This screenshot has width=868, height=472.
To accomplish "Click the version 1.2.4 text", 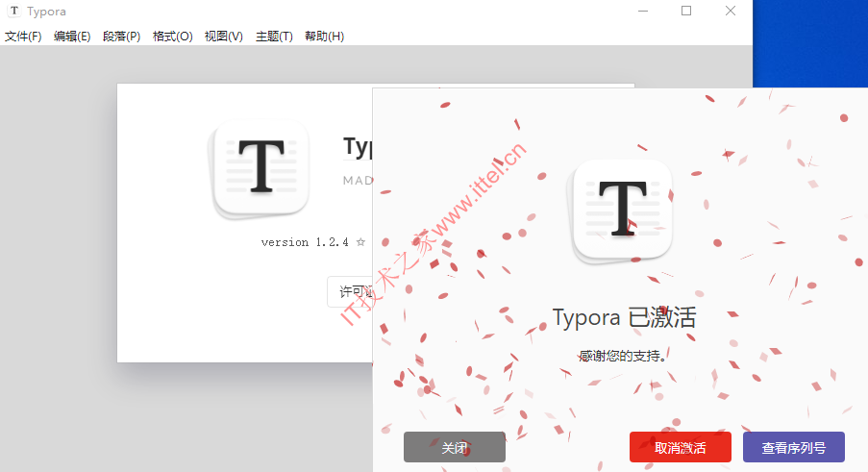I will click(305, 242).
